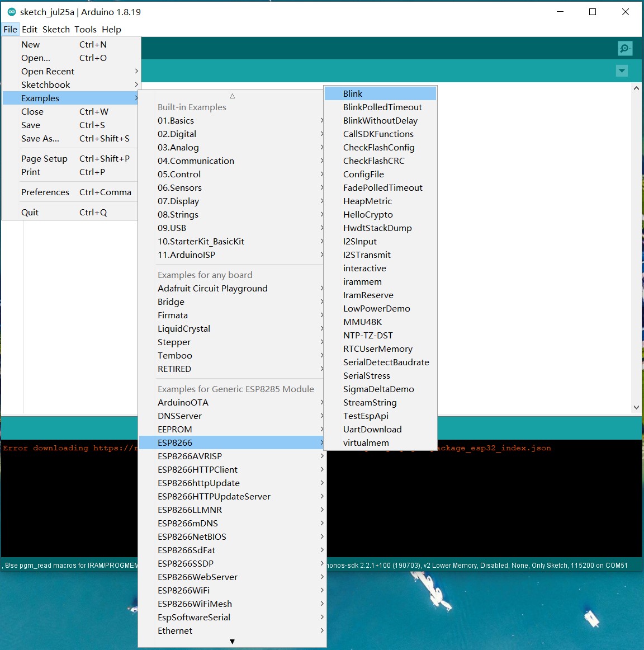Click the down triangle at the bottom of the examples list
The height and width of the screenshot is (650, 644).
233,641
